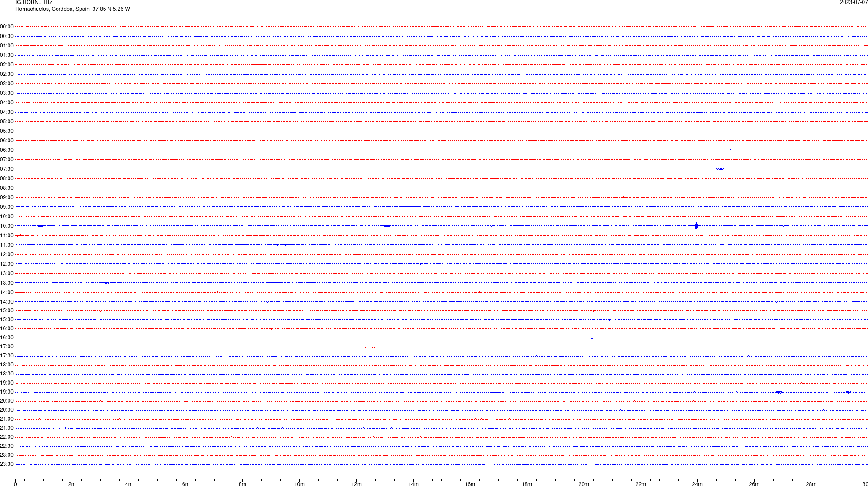Click the blue burst near 29m on 19:30 trace
Image resolution: width=868 pixels, height=488 pixels.
click(x=848, y=392)
